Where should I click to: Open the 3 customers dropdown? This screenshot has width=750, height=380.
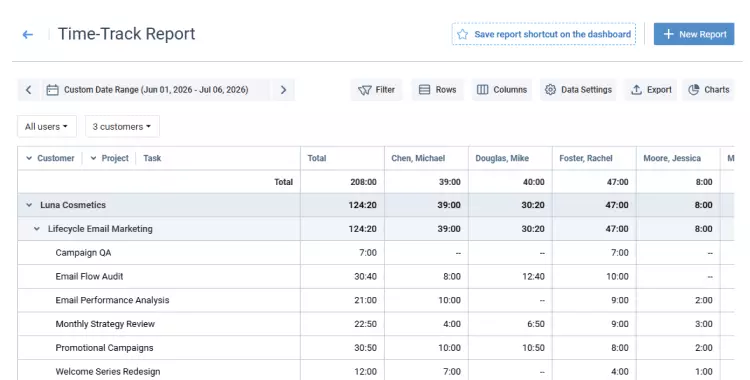(122, 126)
